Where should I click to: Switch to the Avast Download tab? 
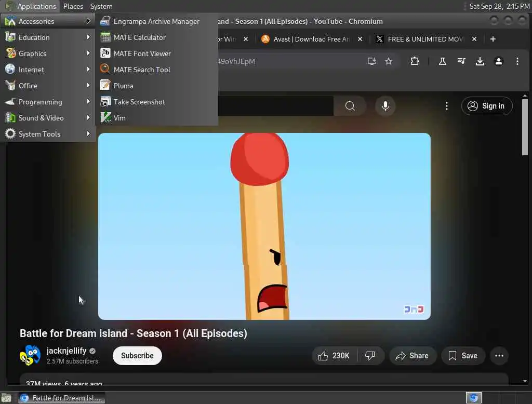311,39
